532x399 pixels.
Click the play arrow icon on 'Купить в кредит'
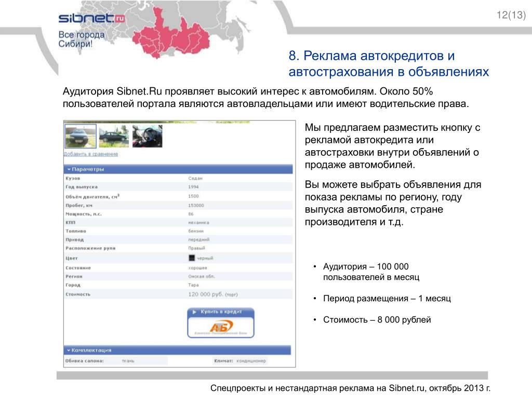coord(194,312)
